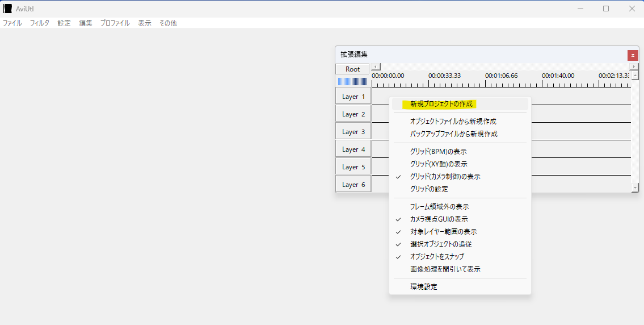Open the フィルタ menu

click(39, 23)
